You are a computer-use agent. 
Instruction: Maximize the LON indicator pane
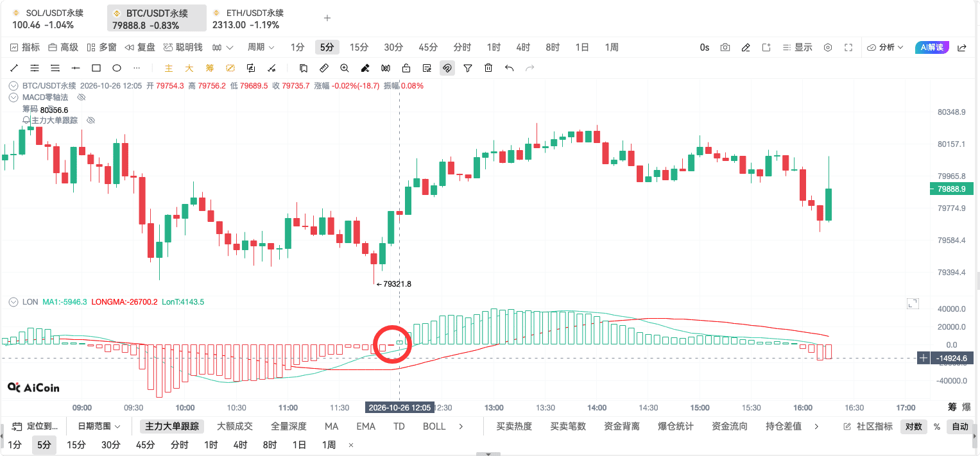(913, 304)
